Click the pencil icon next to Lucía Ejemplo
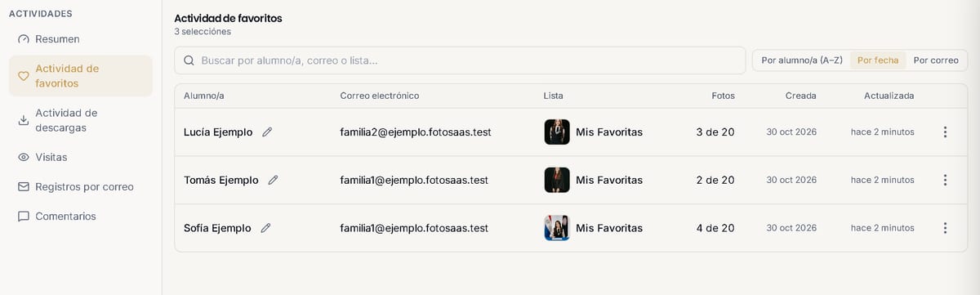980x295 pixels. tap(267, 132)
